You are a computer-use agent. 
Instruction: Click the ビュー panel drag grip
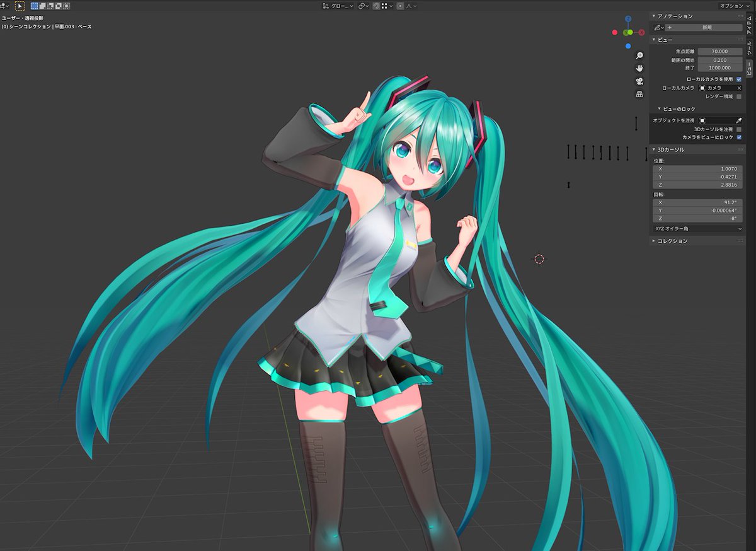(739, 40)
